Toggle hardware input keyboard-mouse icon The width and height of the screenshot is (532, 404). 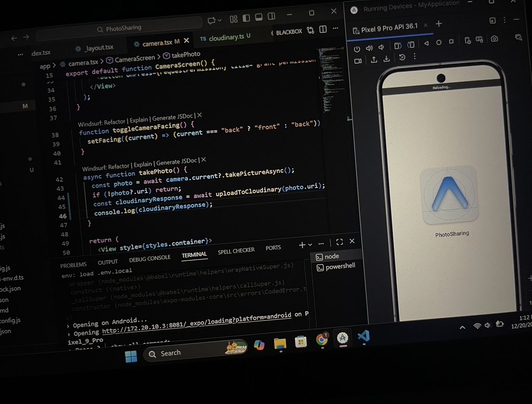pyautogui.click(x=480, y=39)
